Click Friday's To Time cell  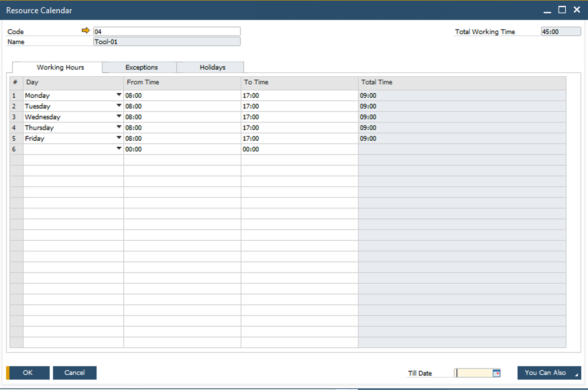click(x=299, y=139)
